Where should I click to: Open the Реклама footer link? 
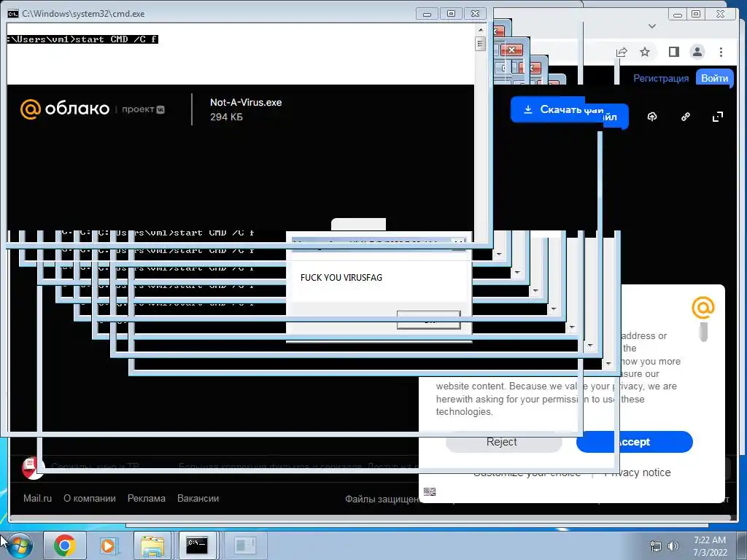point(146,499)
